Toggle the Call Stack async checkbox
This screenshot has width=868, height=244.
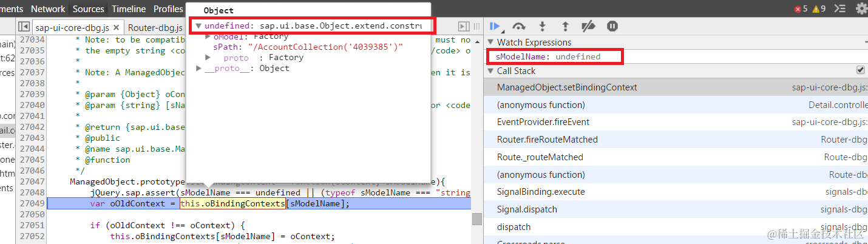coord(860,70)
